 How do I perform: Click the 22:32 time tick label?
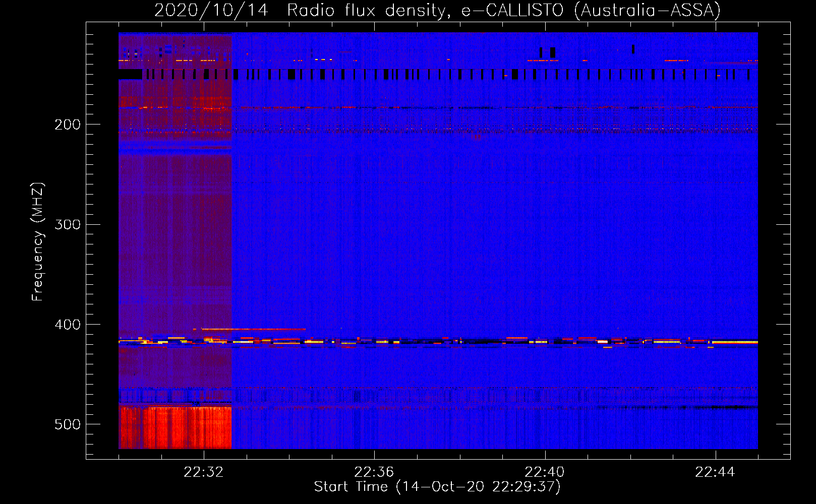[204, 472]
